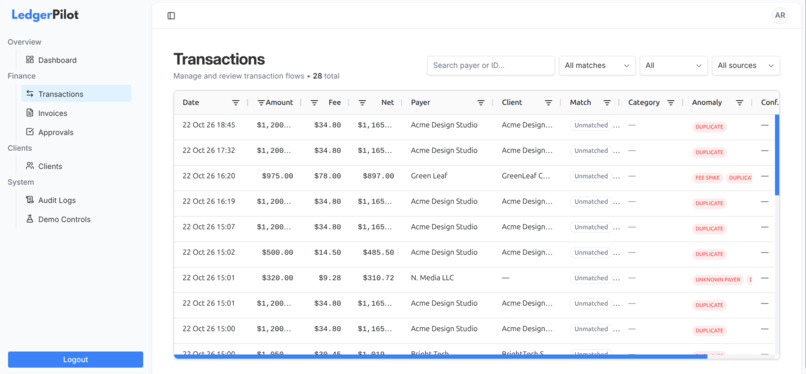
Task: Open the Anomaly column filter icon
Action: click(x=740, y=103)
